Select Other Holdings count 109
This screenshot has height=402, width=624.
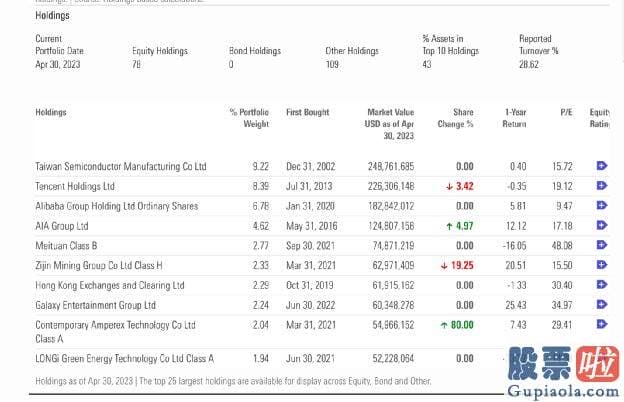(x=332, y=64)
